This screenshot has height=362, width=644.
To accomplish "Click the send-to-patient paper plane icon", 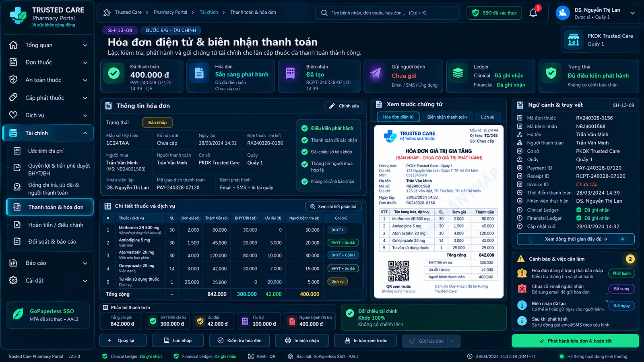I will pyautogui.click(x=376, y=73).
